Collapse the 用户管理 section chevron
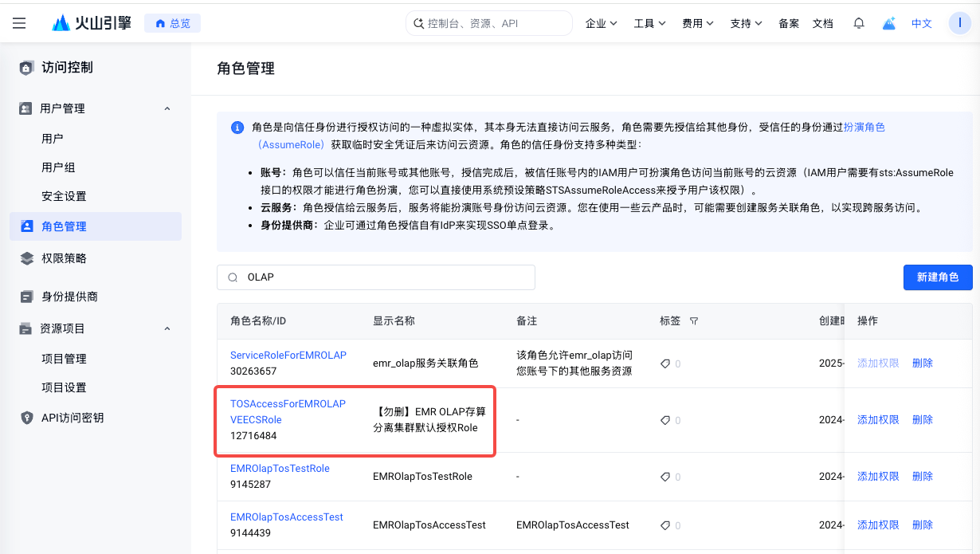This screenshot has width=980, height=554. coord(167,108)
